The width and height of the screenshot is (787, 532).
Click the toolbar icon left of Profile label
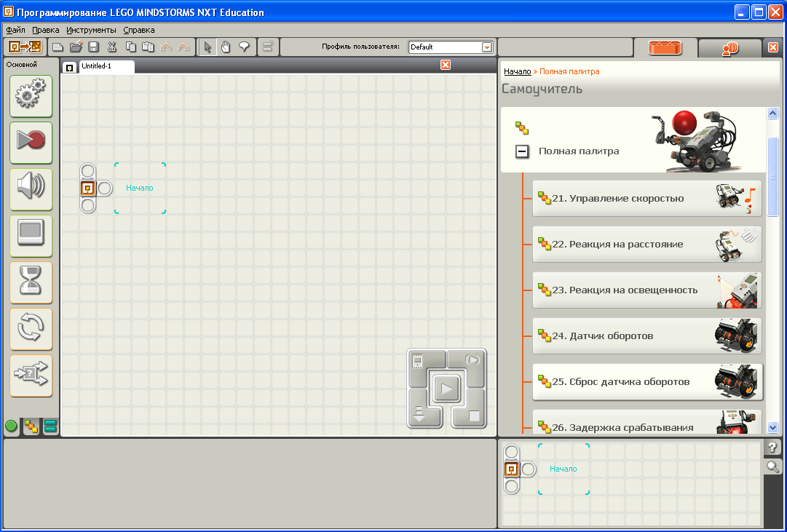pos(269,47)
